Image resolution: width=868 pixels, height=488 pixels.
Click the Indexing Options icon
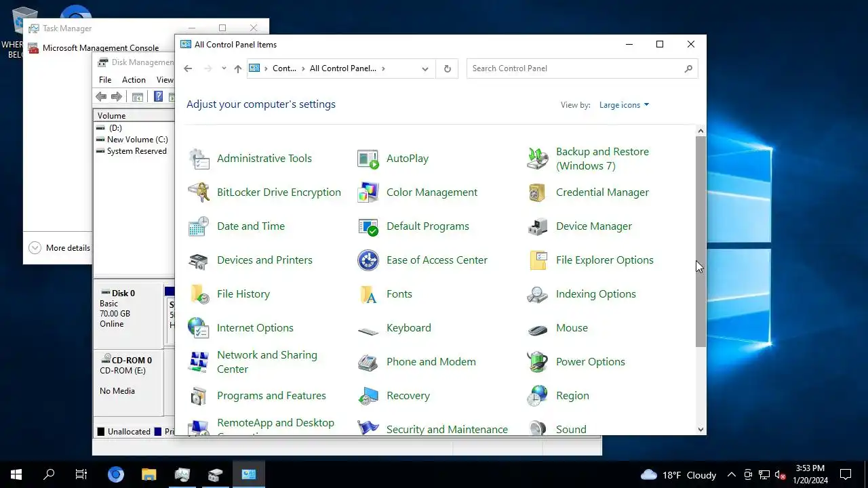pyautogui.click(x=538, y=294)
